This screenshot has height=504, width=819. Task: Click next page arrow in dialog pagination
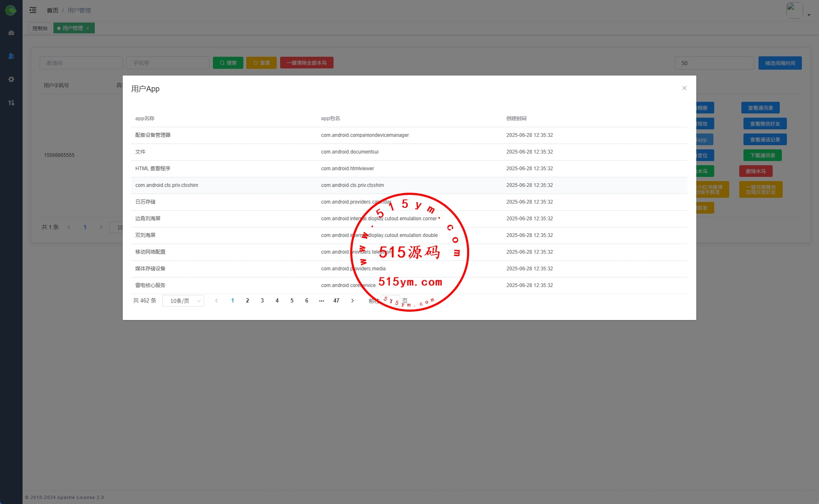pos(352,301)
